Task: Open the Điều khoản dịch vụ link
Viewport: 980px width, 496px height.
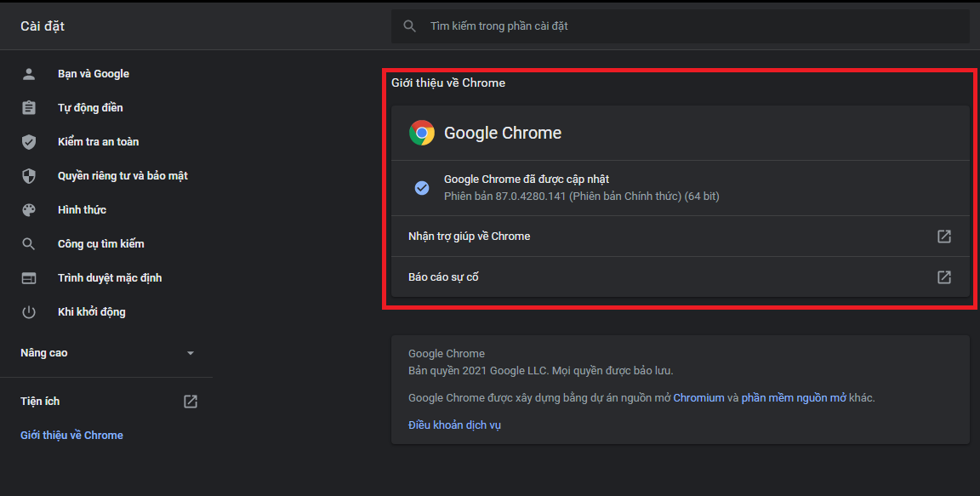Action: point(454,425)
